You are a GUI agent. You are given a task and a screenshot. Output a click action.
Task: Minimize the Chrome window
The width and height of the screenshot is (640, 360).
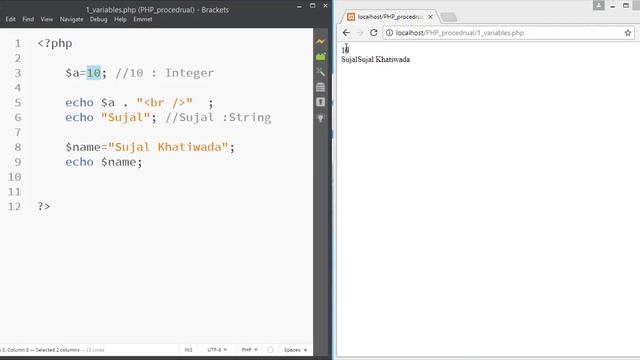click(612, 6)
